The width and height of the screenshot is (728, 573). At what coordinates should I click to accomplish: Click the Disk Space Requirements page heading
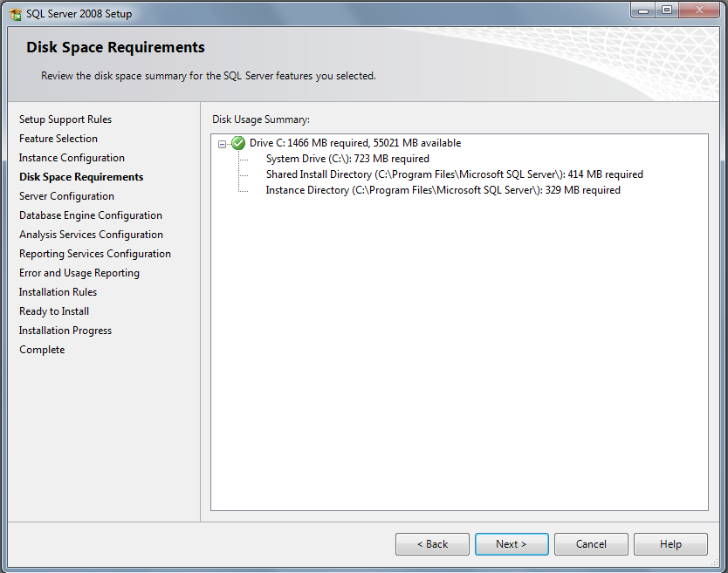click(x=115, y=47)
